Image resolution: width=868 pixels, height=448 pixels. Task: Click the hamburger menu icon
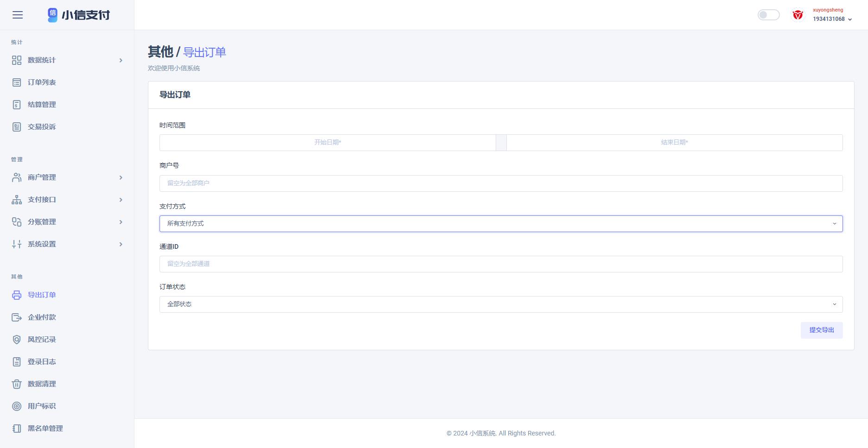[x=18, y=15]
